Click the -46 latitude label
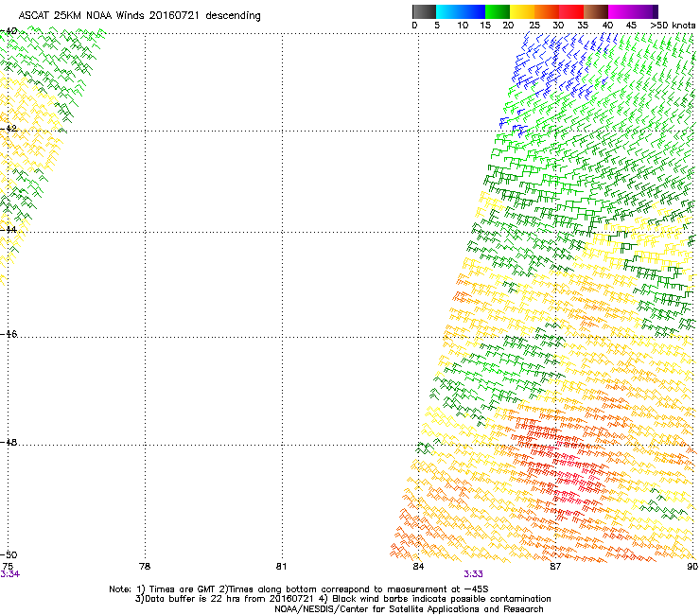 pyautogui.click(x=9, y=334)
